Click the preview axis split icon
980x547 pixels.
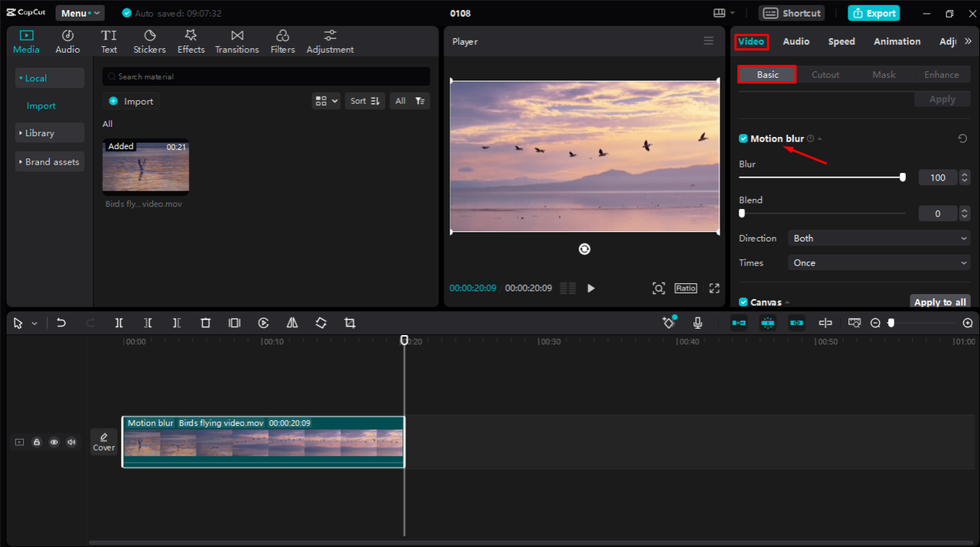[825, 324]
